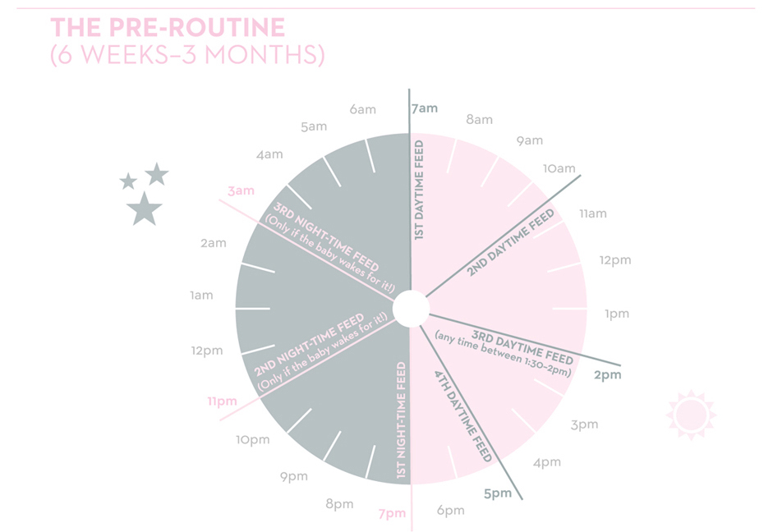
Task: Click the 2ND DAYTIME FEED label
Action: pyautogui.click(x=511, y=242)
